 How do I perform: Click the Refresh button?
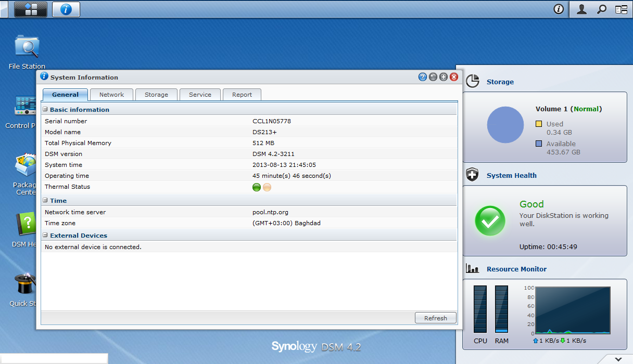tap(436, 318)
